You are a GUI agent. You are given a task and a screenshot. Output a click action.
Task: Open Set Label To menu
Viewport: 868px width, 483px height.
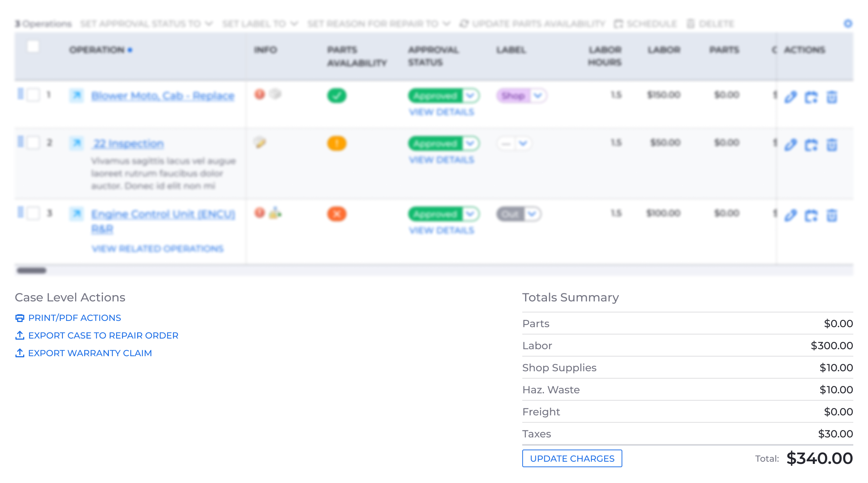[260, 24]
